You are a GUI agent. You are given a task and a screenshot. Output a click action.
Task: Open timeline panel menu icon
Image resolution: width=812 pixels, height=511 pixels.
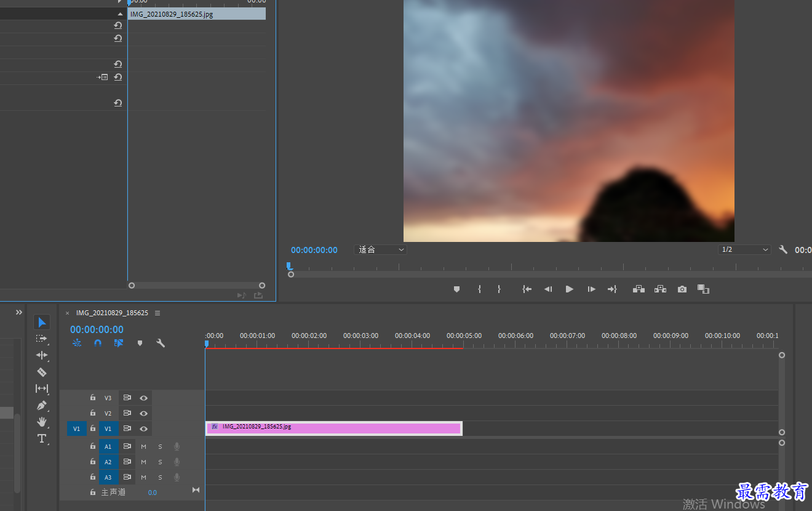pyautogui.click(x=157, y=313)
